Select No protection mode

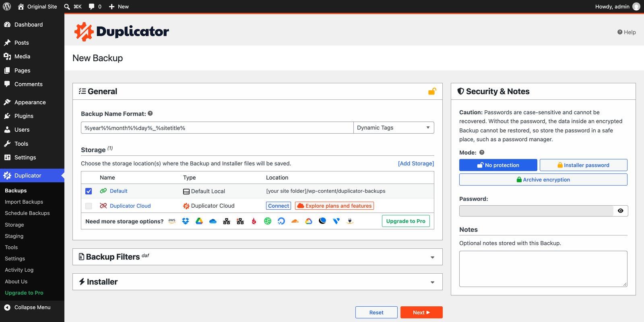[x=498, y=165]
